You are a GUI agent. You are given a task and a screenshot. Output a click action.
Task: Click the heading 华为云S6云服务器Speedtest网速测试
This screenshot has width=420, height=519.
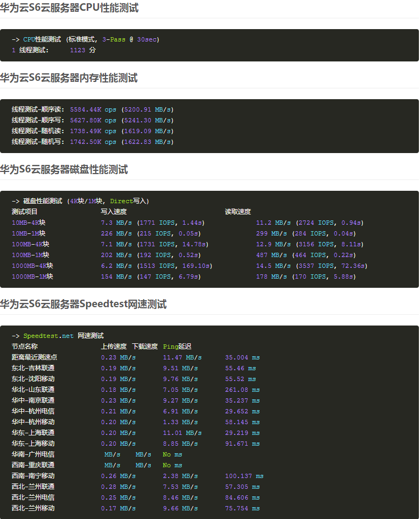click(83, 304)
